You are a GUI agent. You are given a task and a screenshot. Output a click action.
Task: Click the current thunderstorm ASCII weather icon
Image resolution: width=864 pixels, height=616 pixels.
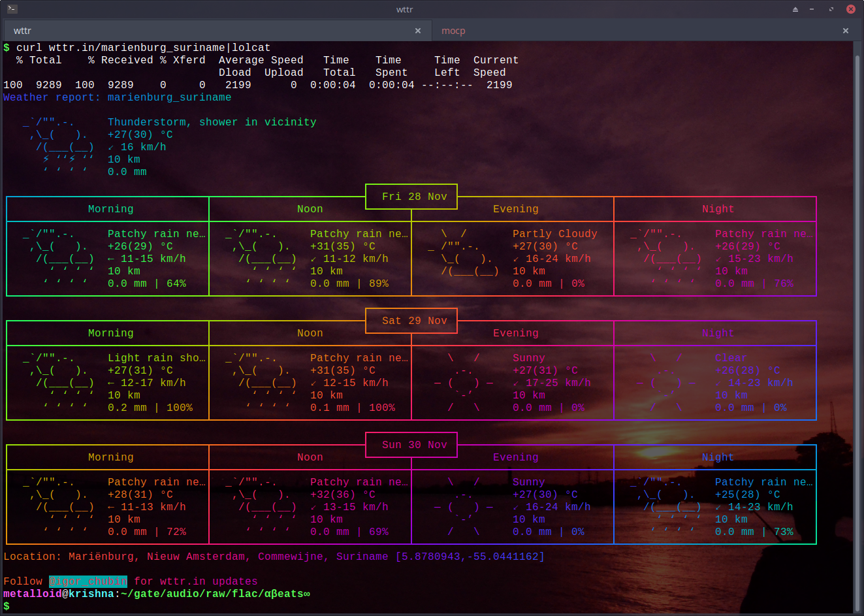(x=59, y=147)
